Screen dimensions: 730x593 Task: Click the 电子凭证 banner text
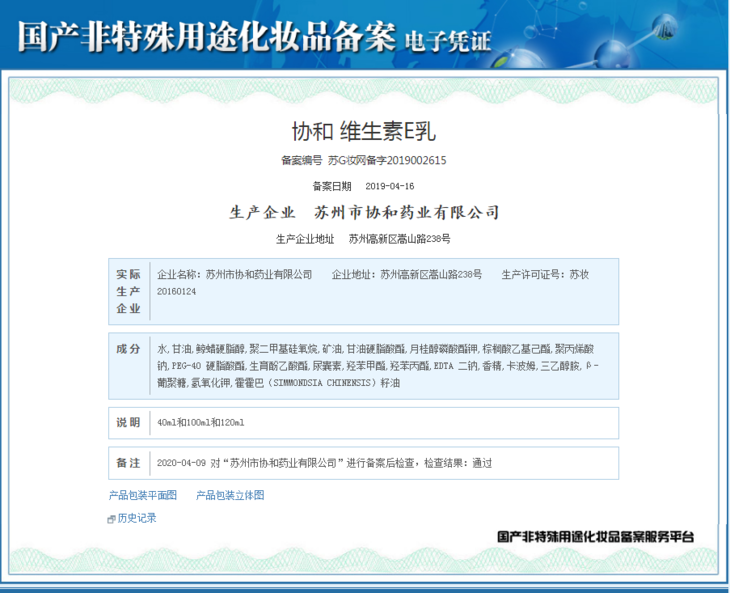448,41
